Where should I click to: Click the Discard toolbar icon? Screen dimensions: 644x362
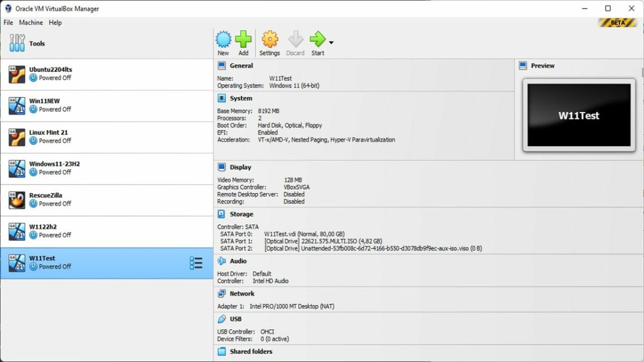[x=296, y=39]
